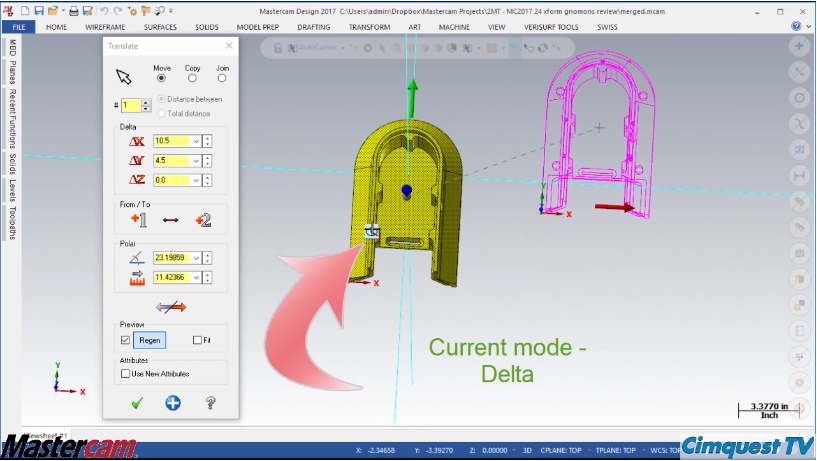Open the Polar angle 23.19859 dropdown
This screenshot has height=461, width=817.
click(x=196, y=257)
